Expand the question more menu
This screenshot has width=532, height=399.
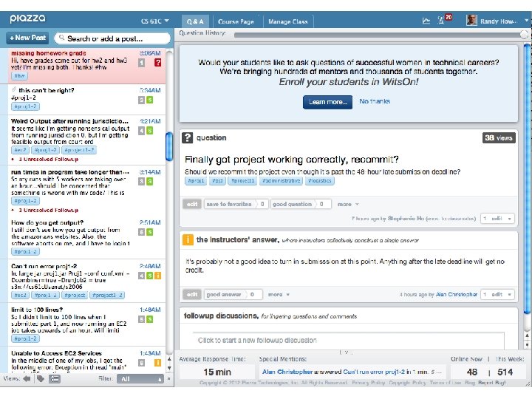348,204
